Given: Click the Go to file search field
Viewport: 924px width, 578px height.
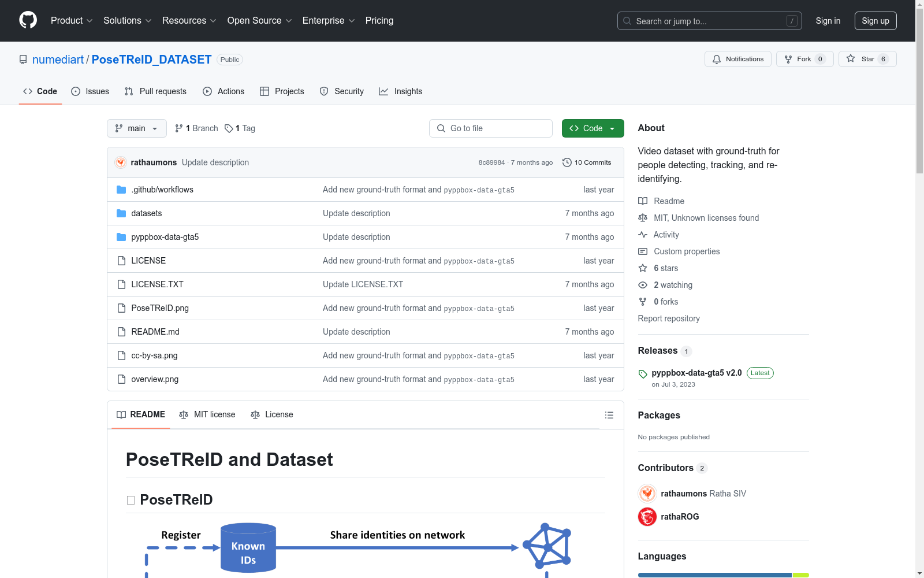Looking at the screenshot, I should (491, 128).
